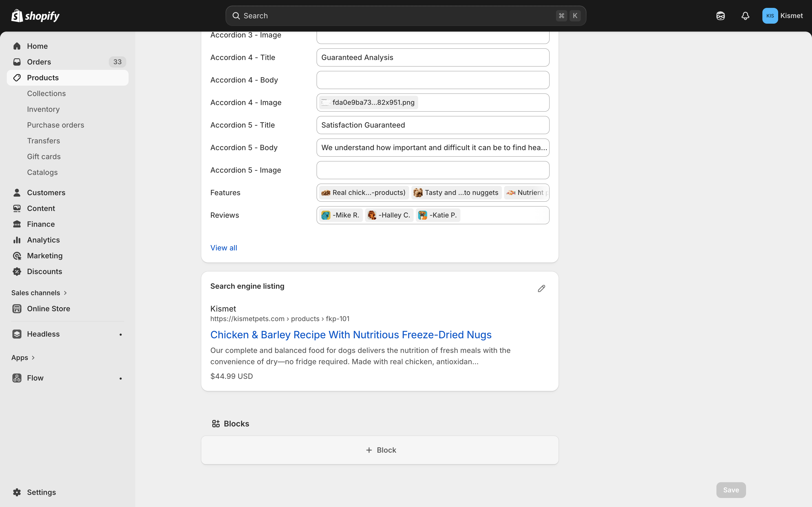Viewport: 812px width, 507px height.
Task: Select the Products tag icon in sidebar
Action: click(17, 77)
